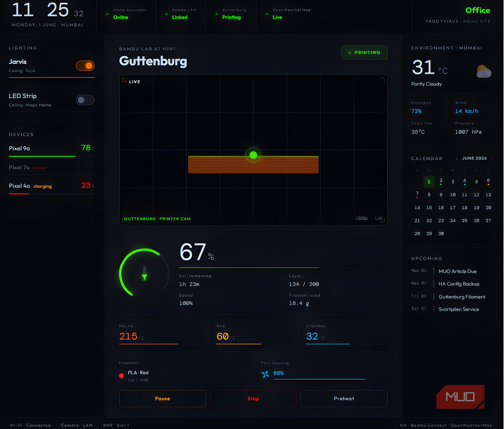Adjust the part cooling 80% slider bar
This screenshot has width=504, height=429.
click(x=331, y=379)
